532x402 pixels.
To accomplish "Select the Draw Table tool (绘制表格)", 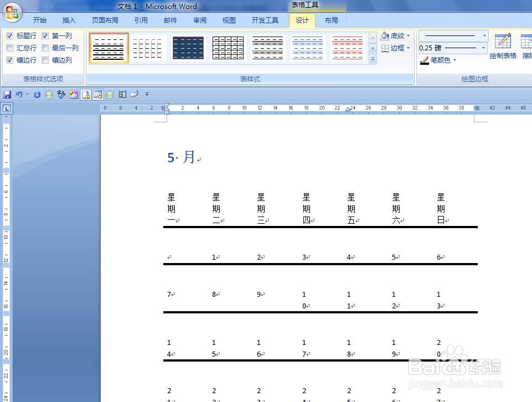I will [503, 46].
